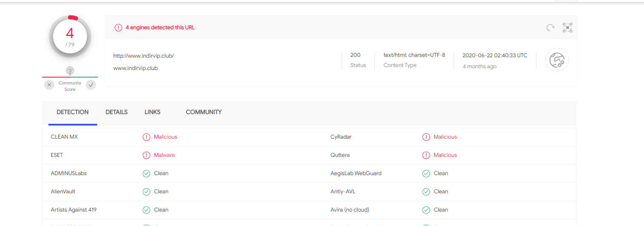Click the http://www.indirvip.club/ URL text
The image size is (644, 226).
[143, 56]
